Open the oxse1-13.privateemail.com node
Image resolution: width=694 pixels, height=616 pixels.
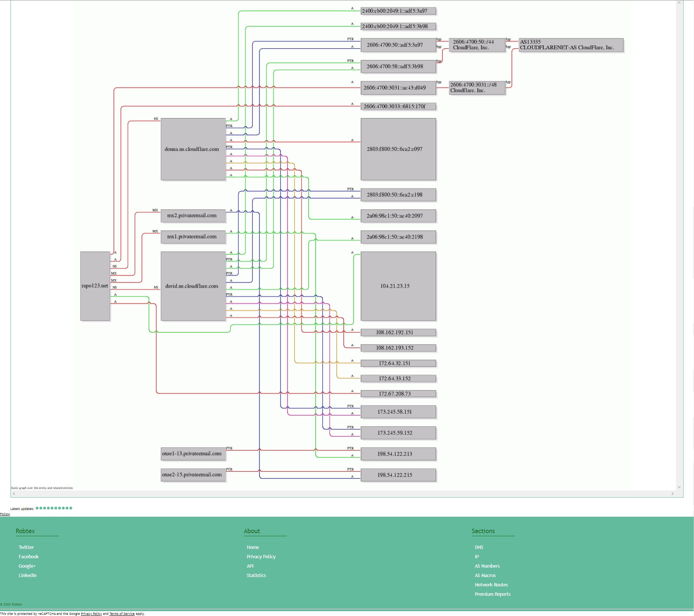[x=193, y=454]
